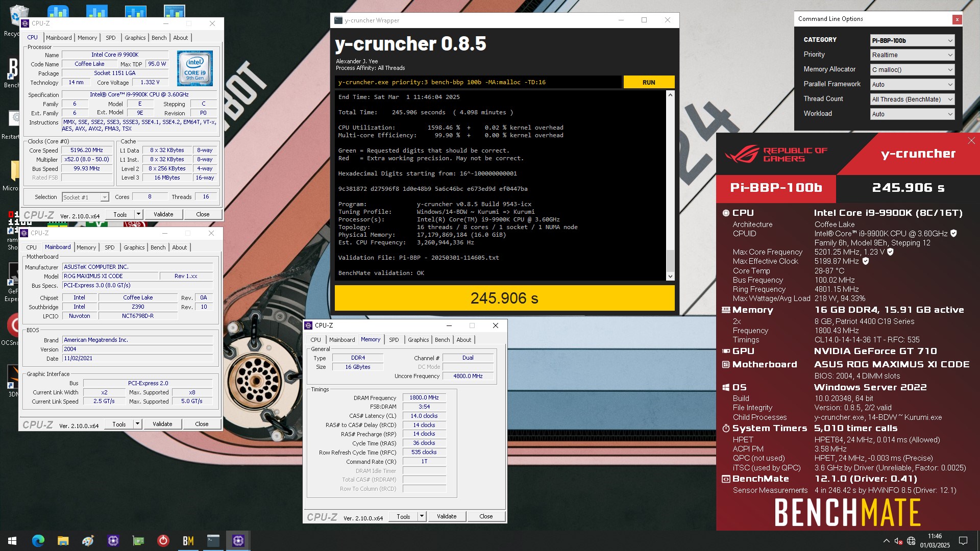The width and height of the screenshot is (980, 551).
Task: Click the yellow 245.906 s result bar
Action: [504, 298]
